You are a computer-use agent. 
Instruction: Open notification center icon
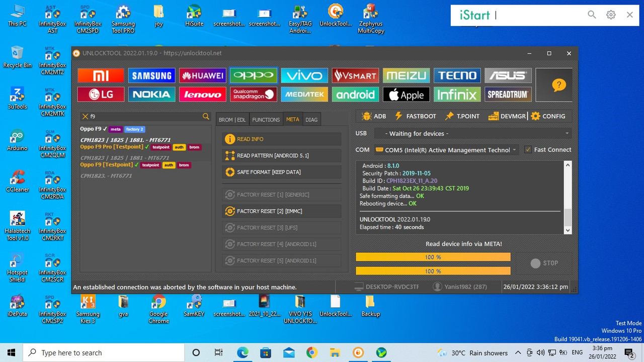(x=629, y=352)
